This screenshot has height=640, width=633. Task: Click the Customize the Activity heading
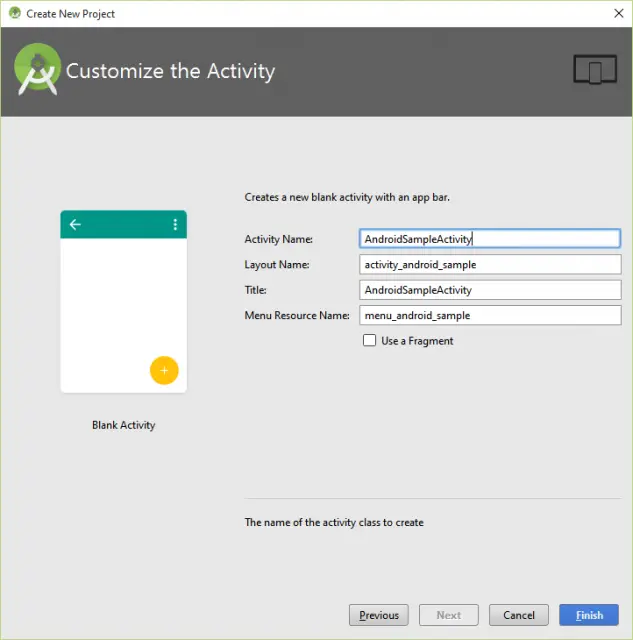click(x=170, y=71)
